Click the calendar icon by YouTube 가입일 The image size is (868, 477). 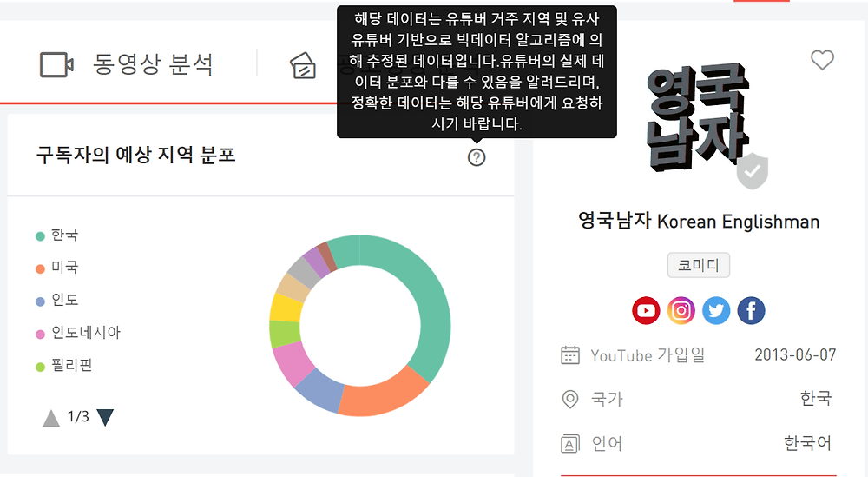pos(570,355)
